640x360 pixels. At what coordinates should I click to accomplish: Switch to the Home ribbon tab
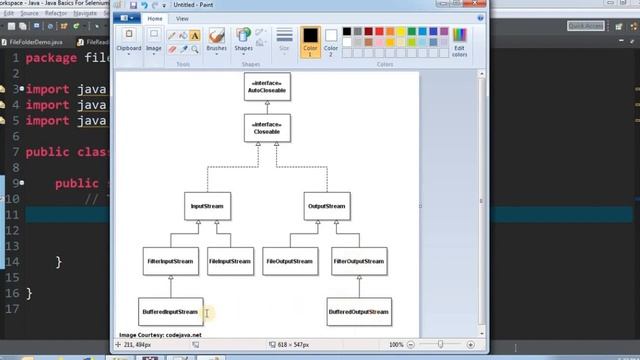point(155,18)
